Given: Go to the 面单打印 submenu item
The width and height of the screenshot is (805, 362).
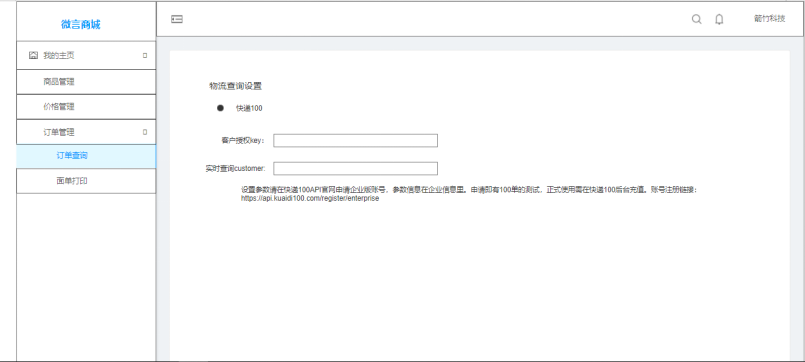Looking at the screenshot, I should tap(86, 181).
